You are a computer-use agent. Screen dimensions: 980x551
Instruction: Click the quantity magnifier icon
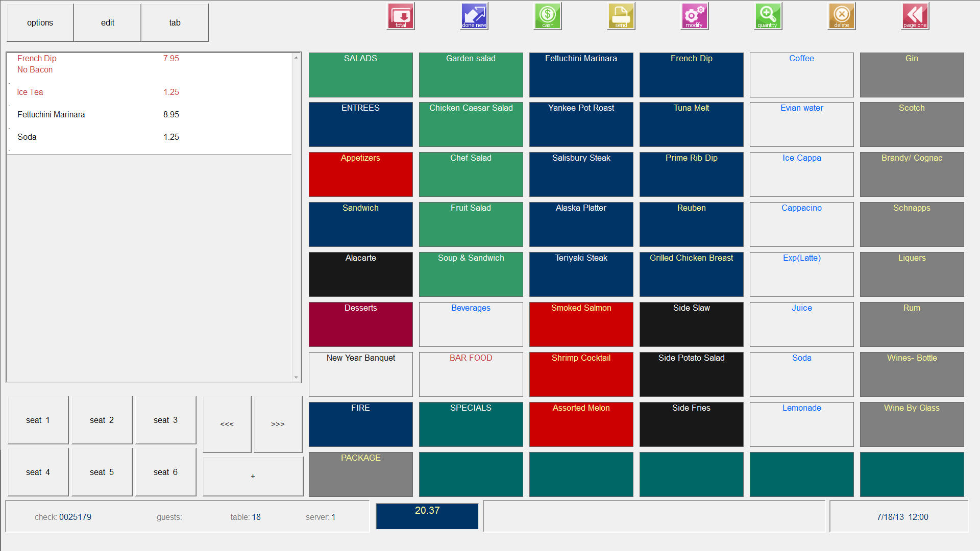click(768, 16)
